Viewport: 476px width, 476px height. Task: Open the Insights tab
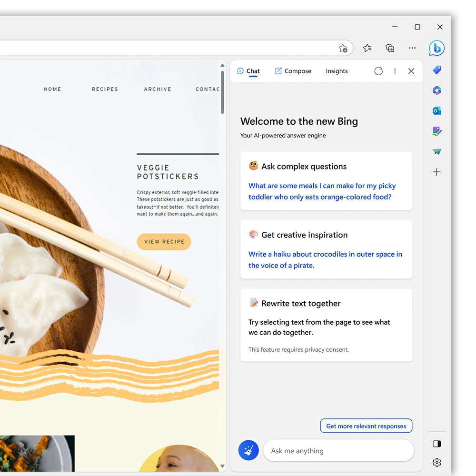337,70
